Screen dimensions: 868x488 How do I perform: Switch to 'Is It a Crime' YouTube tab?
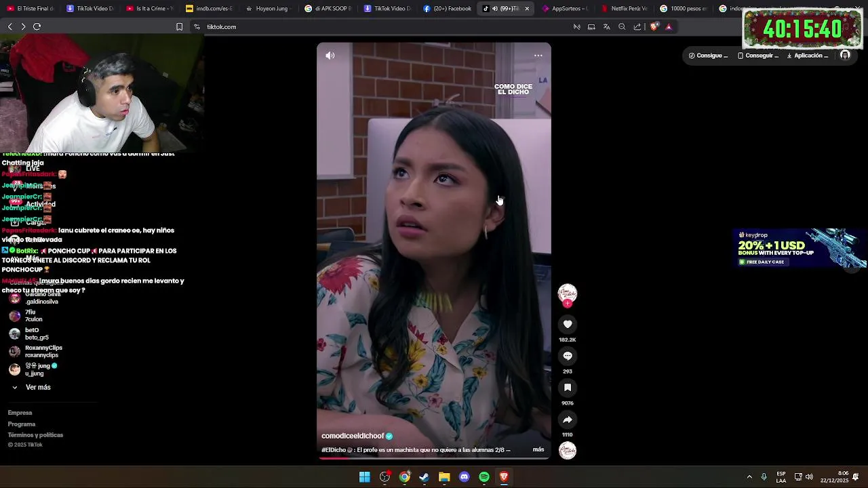150,9
